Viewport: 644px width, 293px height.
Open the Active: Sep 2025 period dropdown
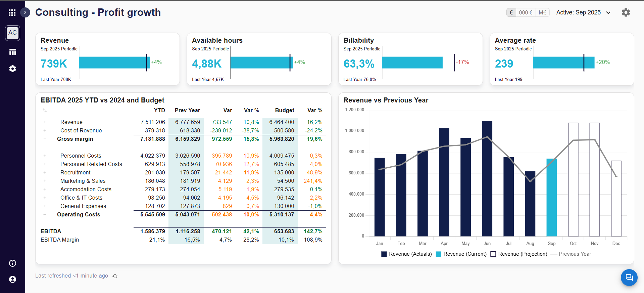pyautogui.click(x=583, y=12)
